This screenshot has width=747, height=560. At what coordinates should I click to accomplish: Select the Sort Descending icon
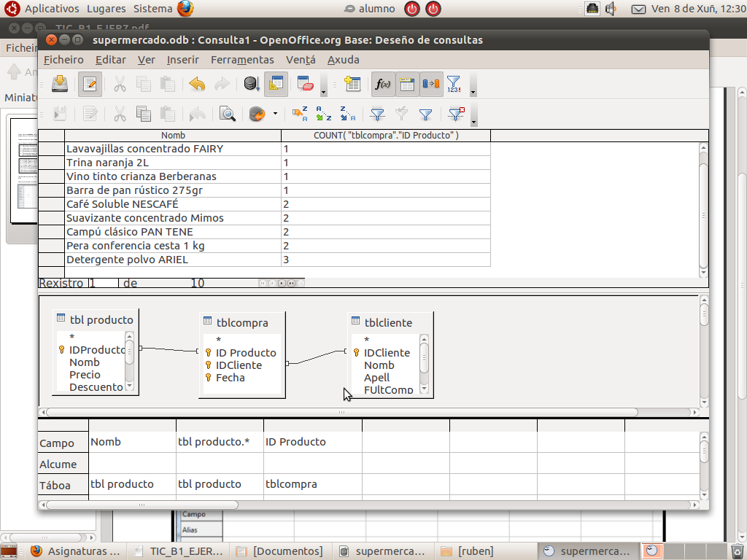(348, 114)
